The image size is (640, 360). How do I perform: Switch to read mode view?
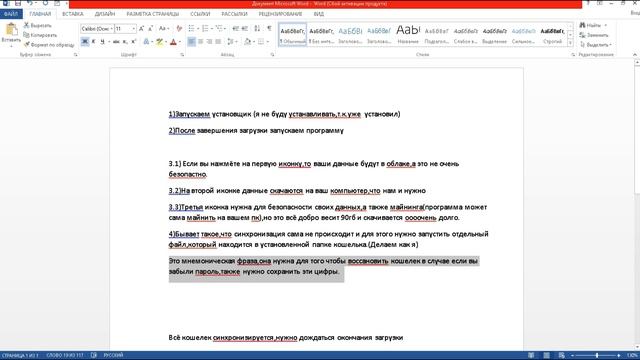pos(531,356)
